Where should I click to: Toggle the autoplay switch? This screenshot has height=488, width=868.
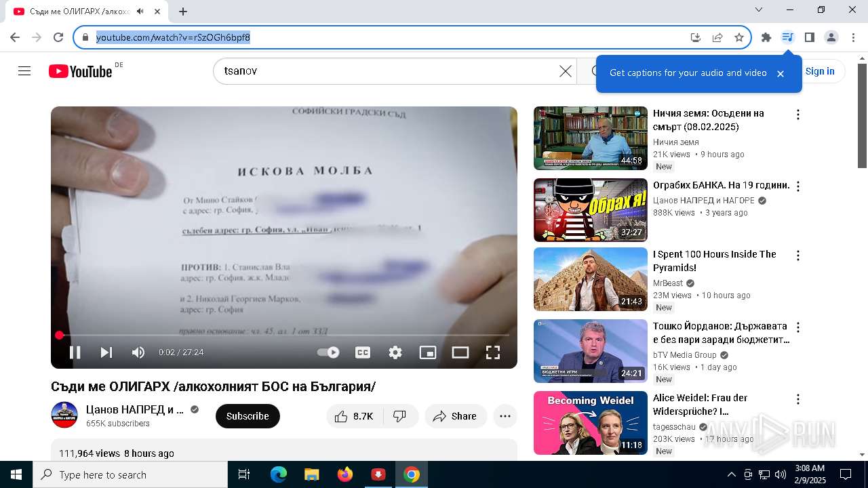(328, 352)
